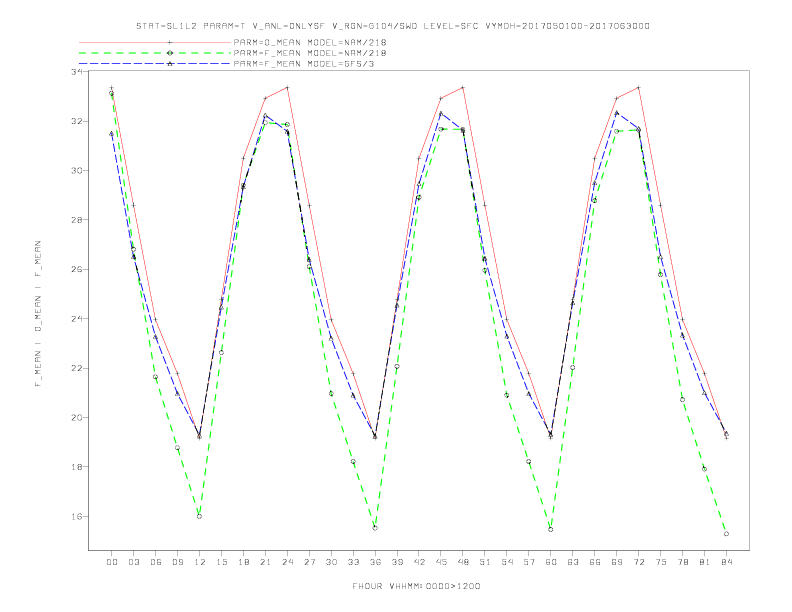Click x-axis forecast hour label 60
Image resolution: width=792 pixels, height=612 pixels.
pos(551,562)
